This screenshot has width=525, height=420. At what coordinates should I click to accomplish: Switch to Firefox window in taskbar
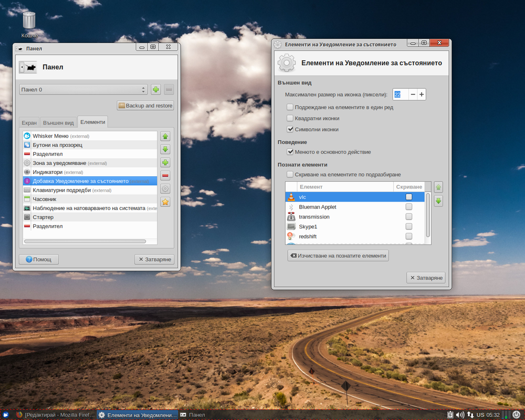click(56, 415)
